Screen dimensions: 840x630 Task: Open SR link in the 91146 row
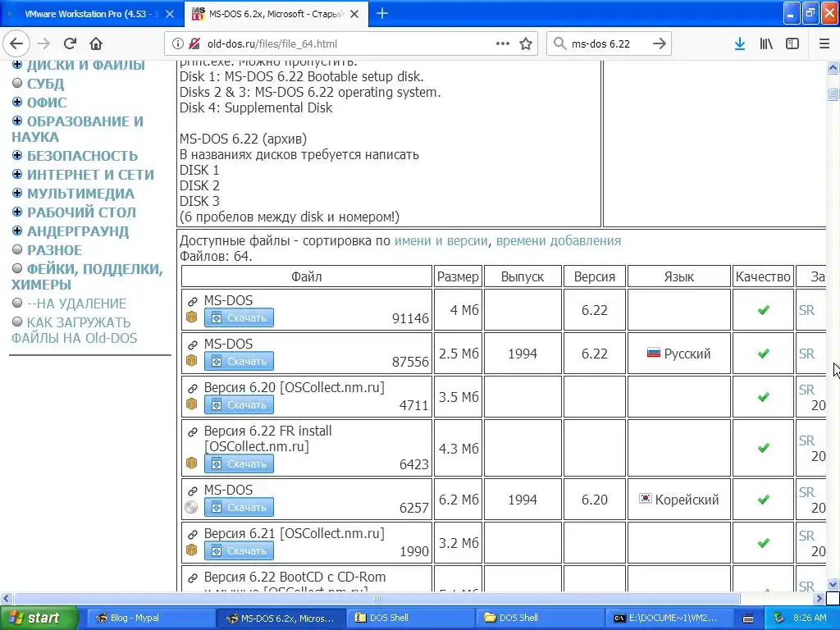pos(806,310)
